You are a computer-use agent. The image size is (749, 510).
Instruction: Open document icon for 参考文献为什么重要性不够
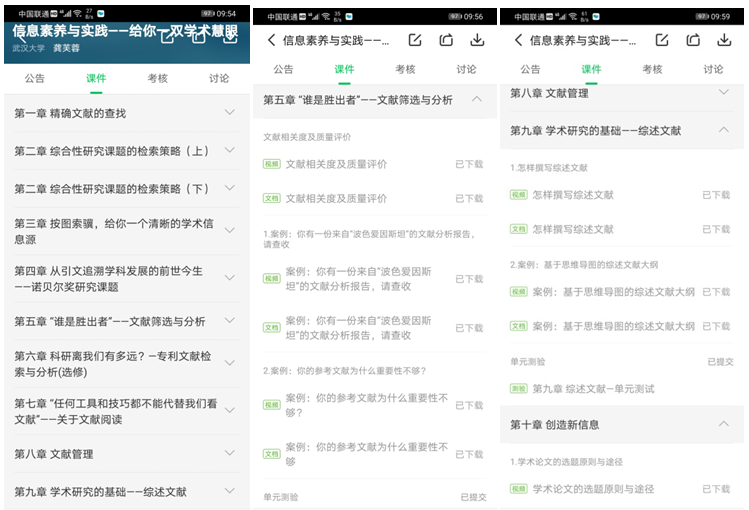pyautogui.click(x=271, y=455)
